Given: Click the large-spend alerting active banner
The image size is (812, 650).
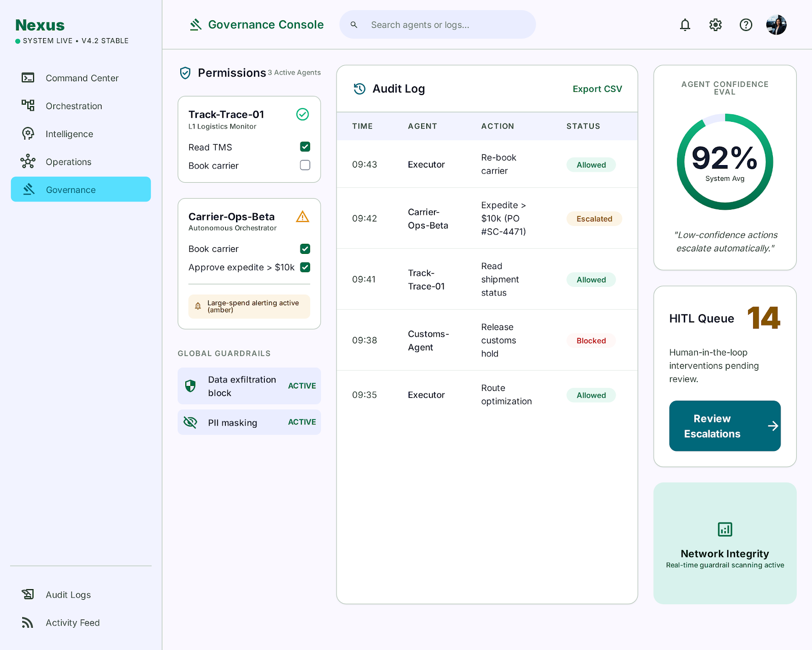Looking at the screenshot, I should coord(249,306).
